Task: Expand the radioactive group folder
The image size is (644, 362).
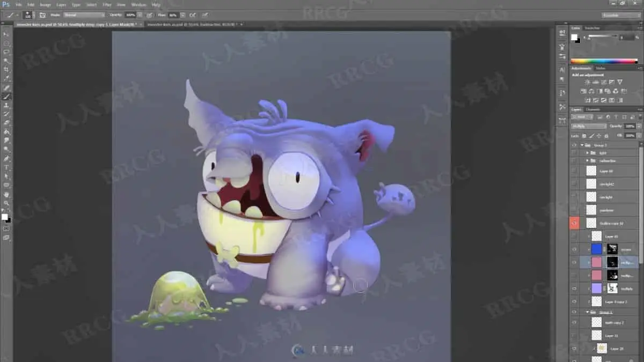Action: (x=588, y=160)
